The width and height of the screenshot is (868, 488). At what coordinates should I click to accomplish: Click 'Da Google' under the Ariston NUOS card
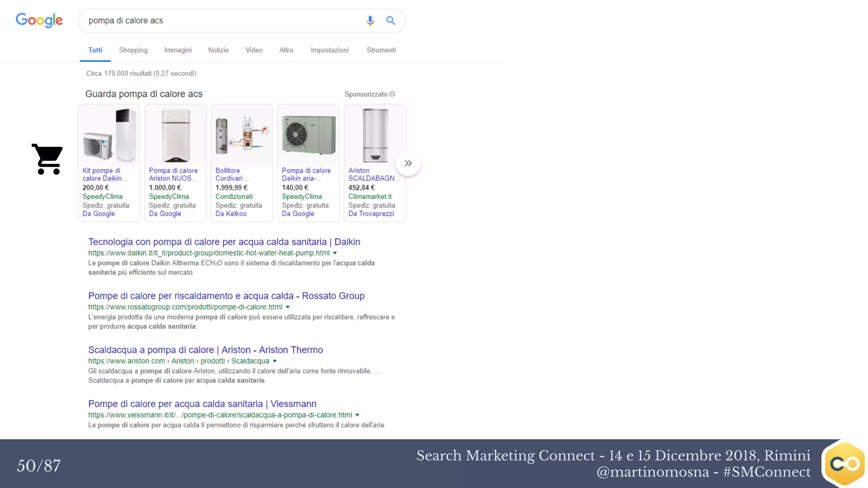(x=165, y=213)
